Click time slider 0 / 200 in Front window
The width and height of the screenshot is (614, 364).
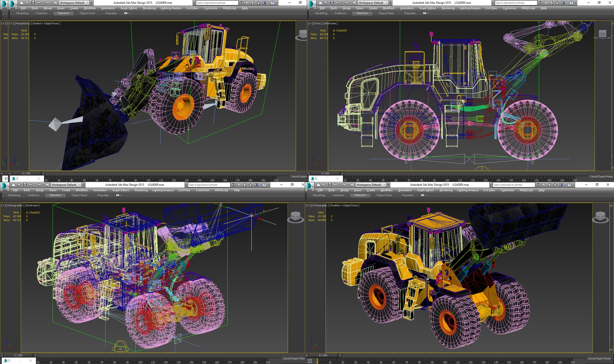click(x=325, y=174)
